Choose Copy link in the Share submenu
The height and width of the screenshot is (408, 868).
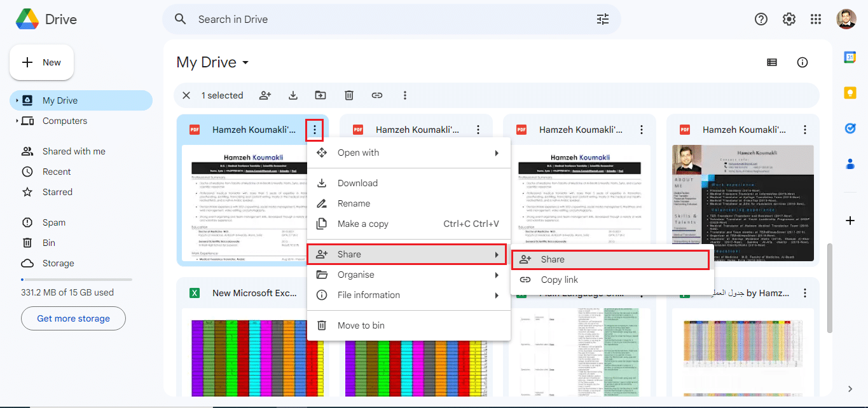559,280
